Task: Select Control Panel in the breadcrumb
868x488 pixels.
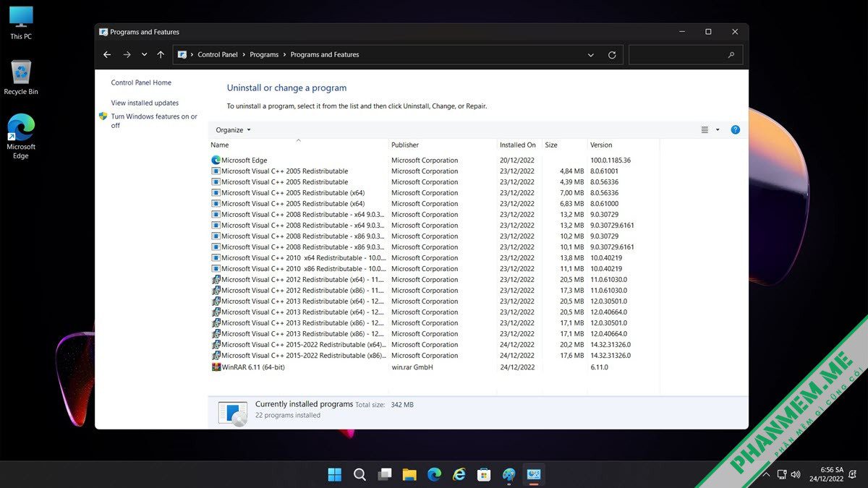Action: [217, 55]
